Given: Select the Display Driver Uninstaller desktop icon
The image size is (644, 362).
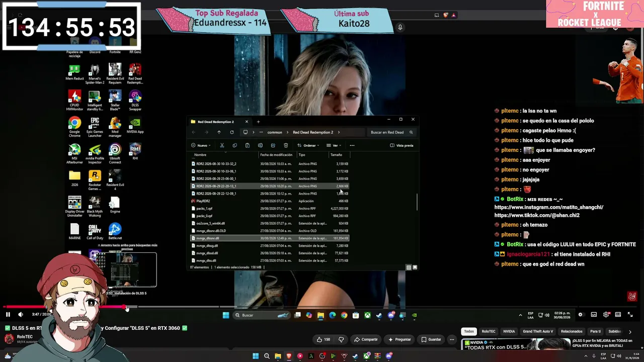Looking at the screenshot, I should tap(74, 207).
